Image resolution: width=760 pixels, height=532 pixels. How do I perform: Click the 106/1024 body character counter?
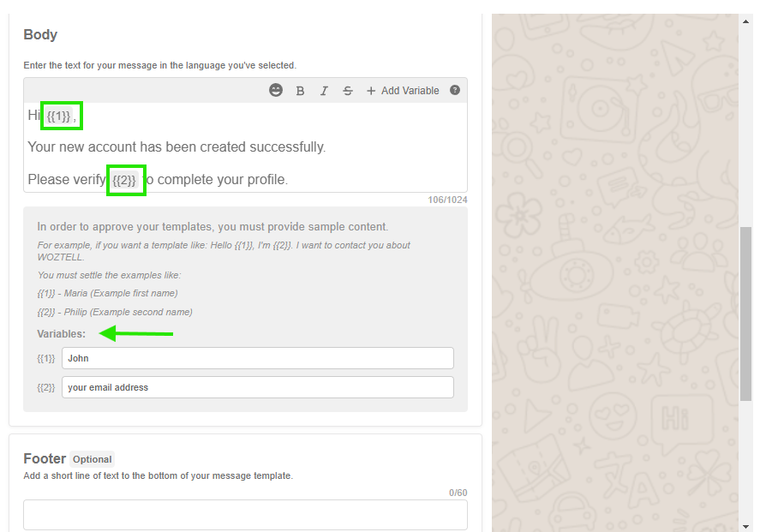(447, 200)
